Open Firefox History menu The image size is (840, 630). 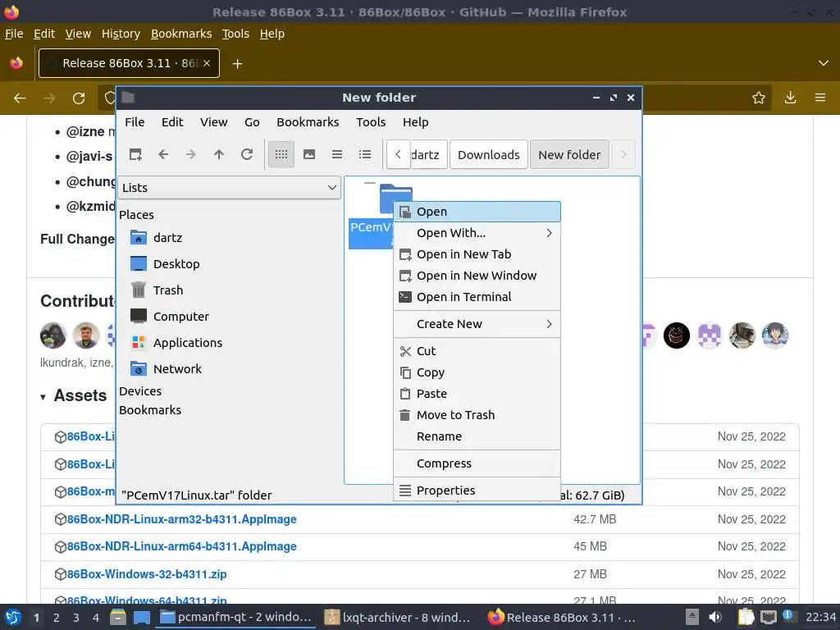pyautogui.click(x=121, y=34)
